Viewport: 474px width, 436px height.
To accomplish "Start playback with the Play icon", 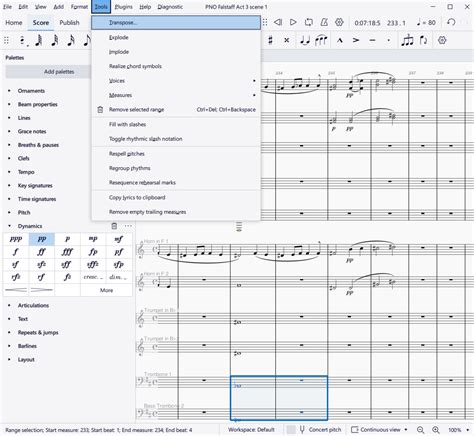I will [293, 22].
